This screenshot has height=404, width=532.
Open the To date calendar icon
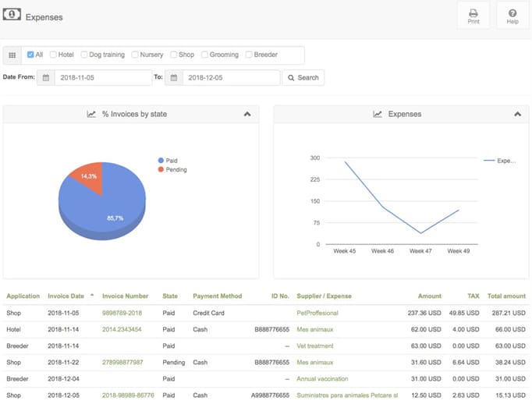(174, 78)
